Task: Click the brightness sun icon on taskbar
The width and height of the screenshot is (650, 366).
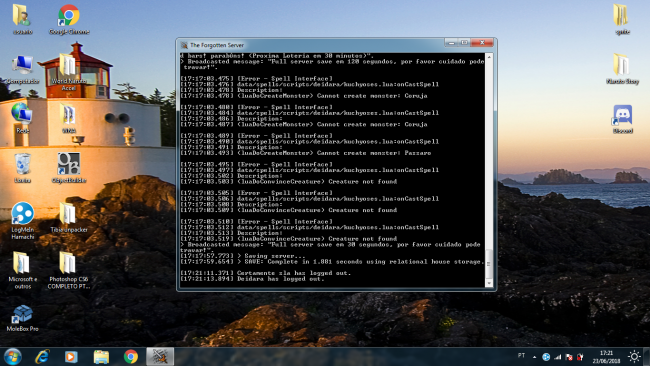Action: [634, 356]
